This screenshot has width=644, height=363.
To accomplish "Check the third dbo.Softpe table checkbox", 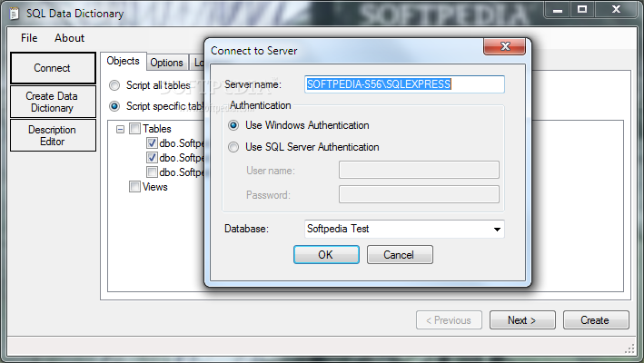I will pyautogui.click(x=152, y=172).
